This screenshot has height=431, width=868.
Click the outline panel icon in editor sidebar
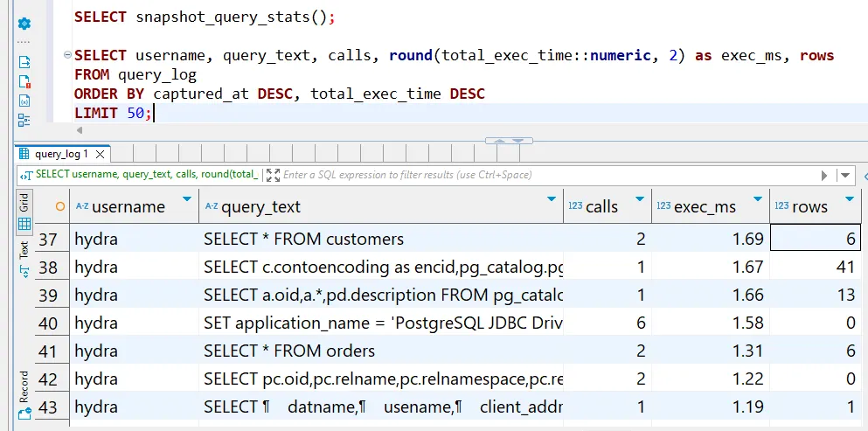click(24, 121)
